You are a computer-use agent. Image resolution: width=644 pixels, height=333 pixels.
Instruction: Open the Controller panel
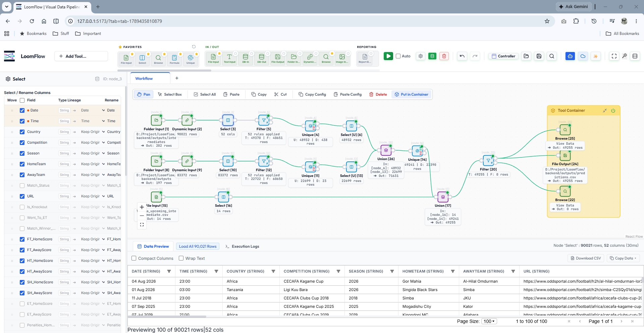[x=503, y=56]
